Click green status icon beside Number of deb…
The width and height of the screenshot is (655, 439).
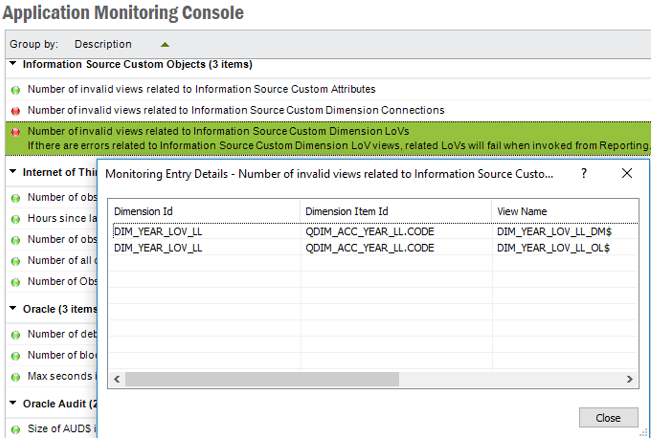(x=16, y=334)
